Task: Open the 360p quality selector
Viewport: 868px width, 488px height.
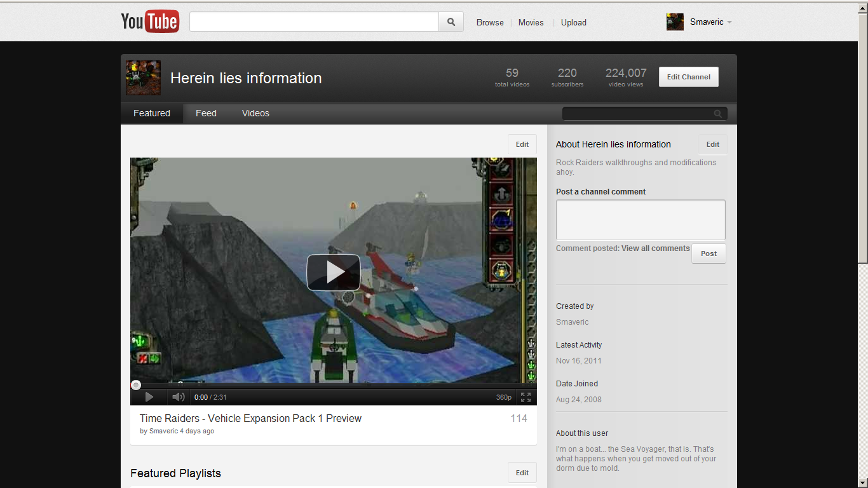Action: coord(504,397)
